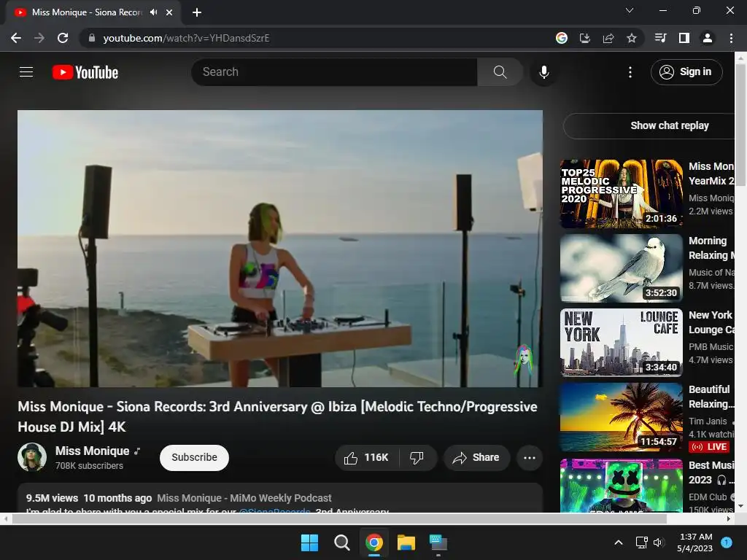
Task: Open a new tab with plus
Action: coord(197,12)
